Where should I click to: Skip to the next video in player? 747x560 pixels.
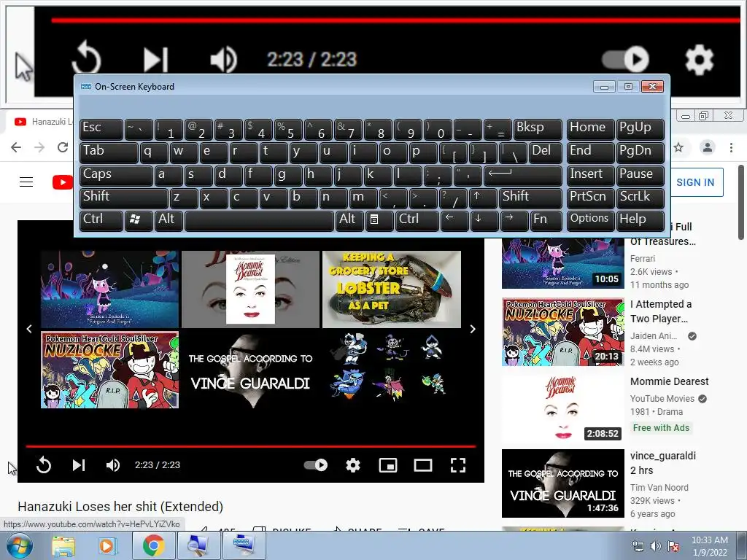[x=79, y=464]
